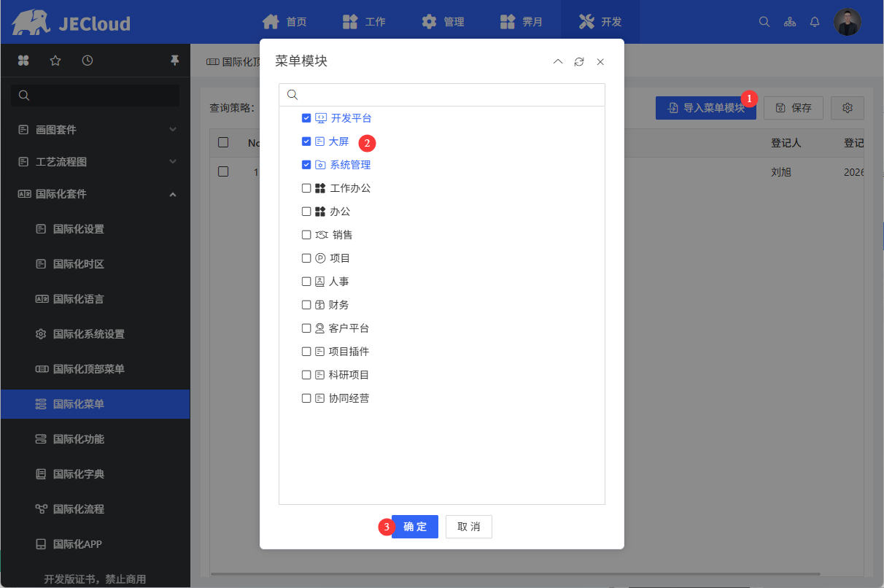Image resolution: width=884 pixels, height=588 pixels.
Task: Click the pin icon in the sidebar
Action: pyautogui.click(x=174, y=61)
